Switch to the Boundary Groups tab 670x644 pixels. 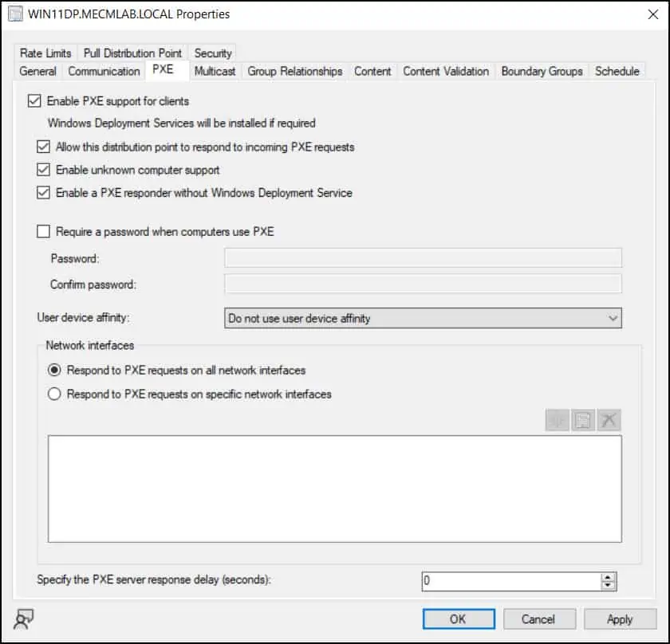tap(542, 71)
